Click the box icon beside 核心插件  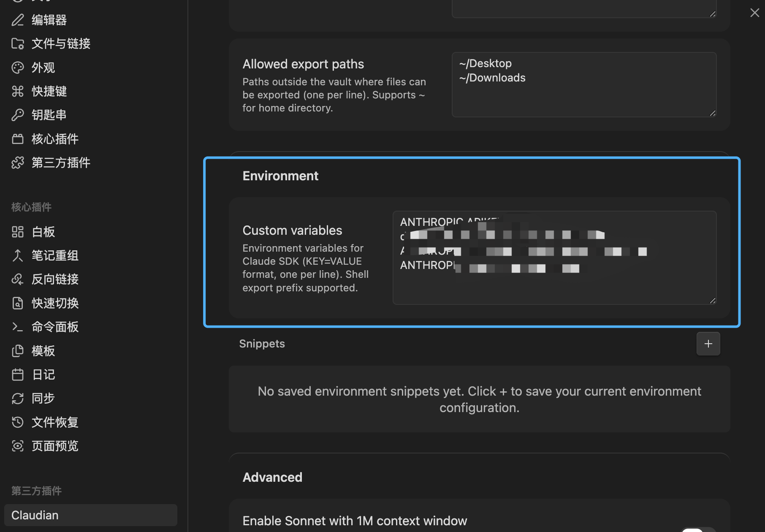18,139
